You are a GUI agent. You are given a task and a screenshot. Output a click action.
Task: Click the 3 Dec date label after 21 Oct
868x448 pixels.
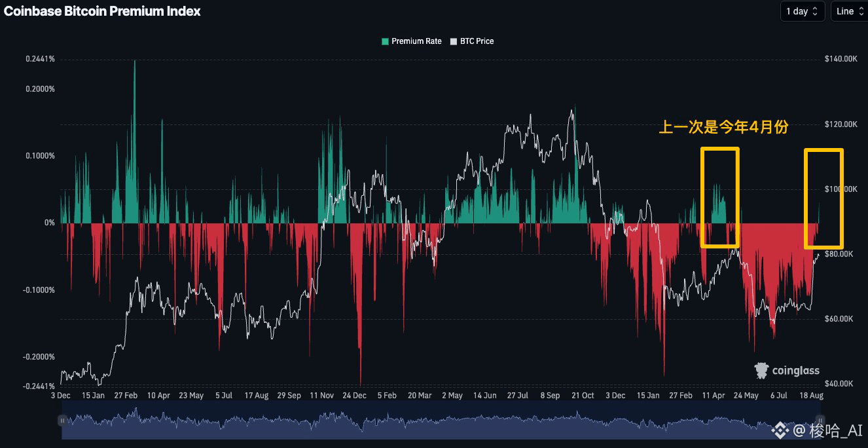tap(615, 396)
